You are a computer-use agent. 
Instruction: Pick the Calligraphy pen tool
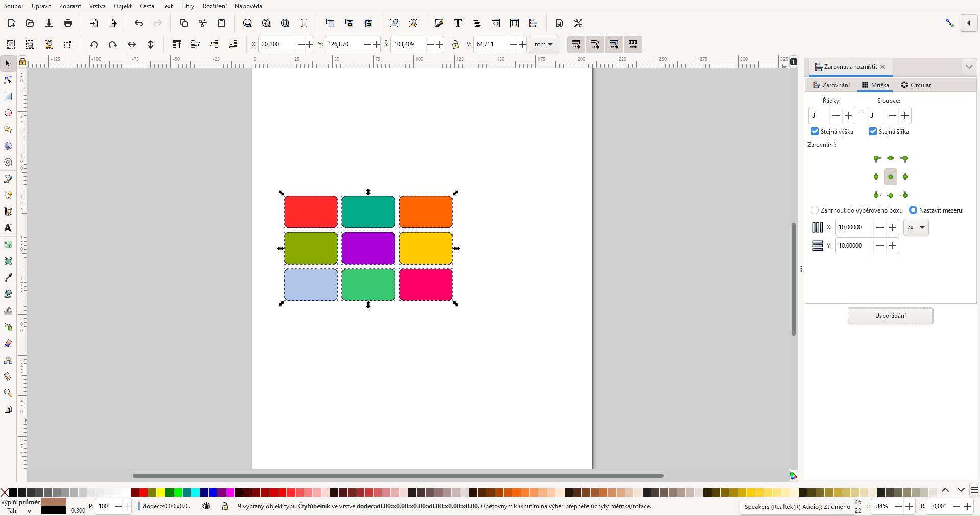coord(8,212)
